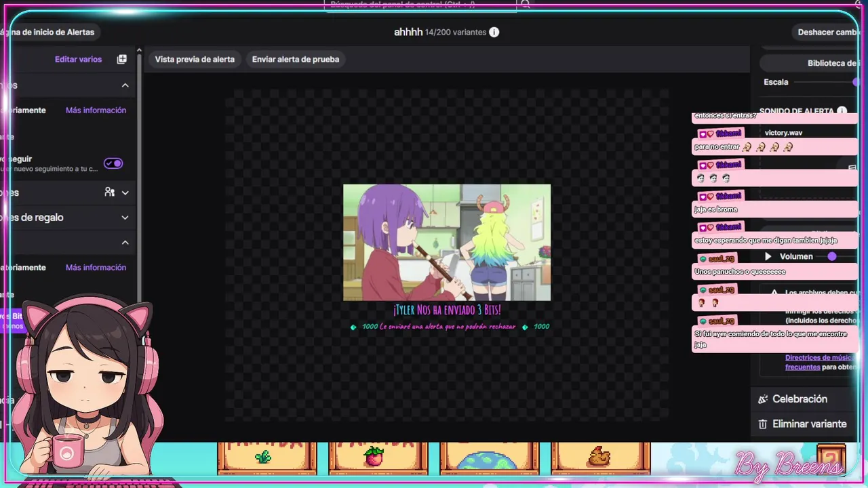Click Deshacer cambios button

(829, 32)
